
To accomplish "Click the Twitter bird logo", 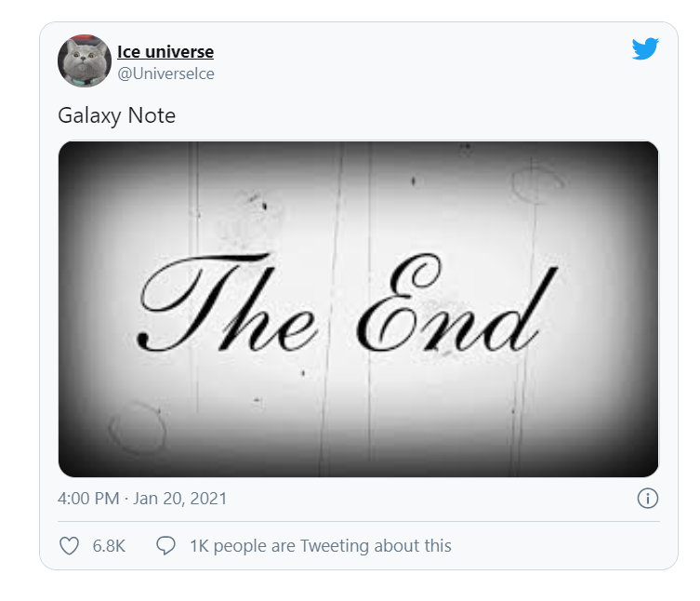I will click(645, 49).
